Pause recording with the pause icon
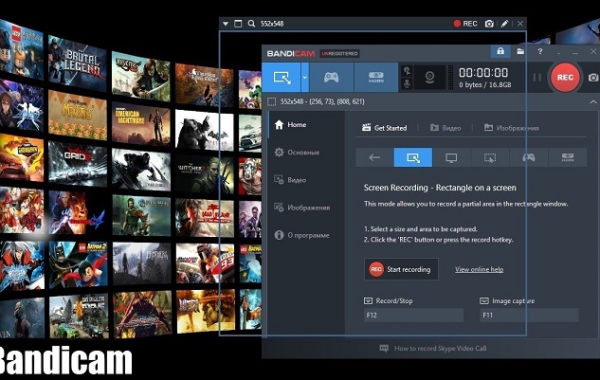Image resolution: width=600 pixels, height=380 pixels. click(537, 77)
